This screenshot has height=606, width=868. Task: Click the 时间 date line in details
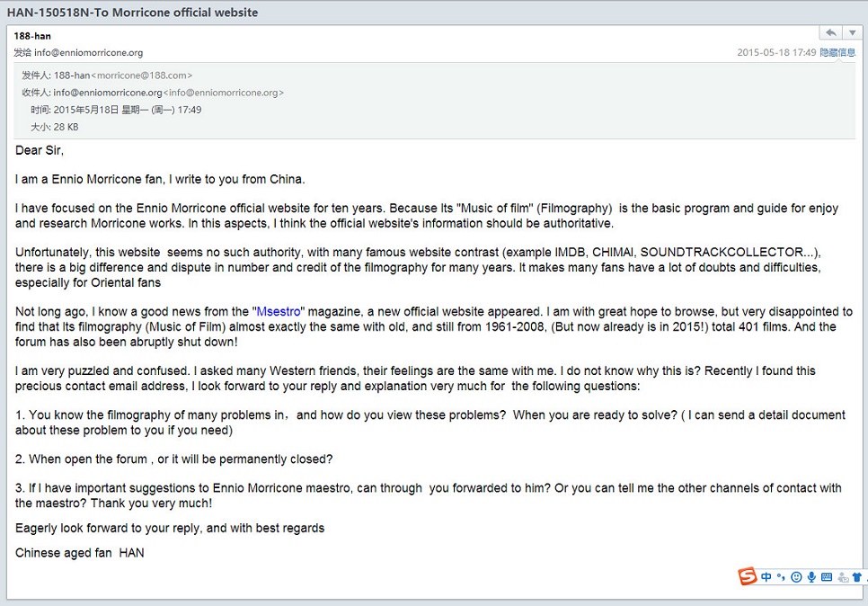(x=116, y=110)
